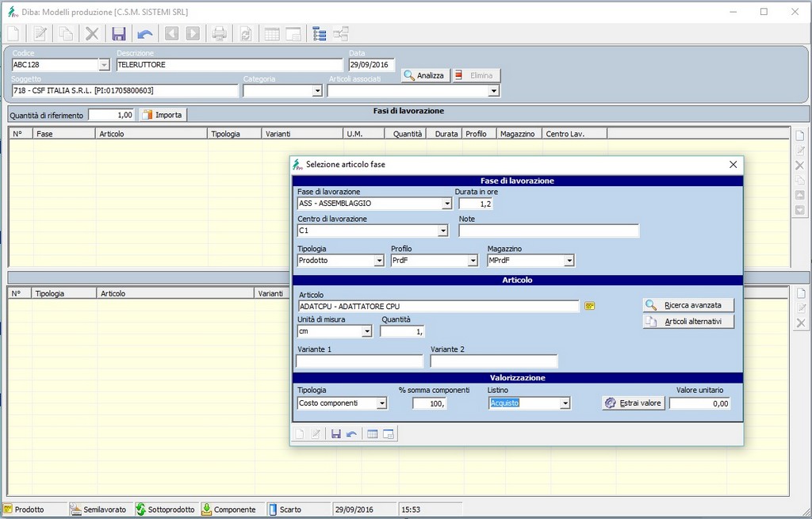Image resolution: width=812 pixels, height=519 pixels.
Task: Expand the Codice dropdown
Action: tap(104, 65)
